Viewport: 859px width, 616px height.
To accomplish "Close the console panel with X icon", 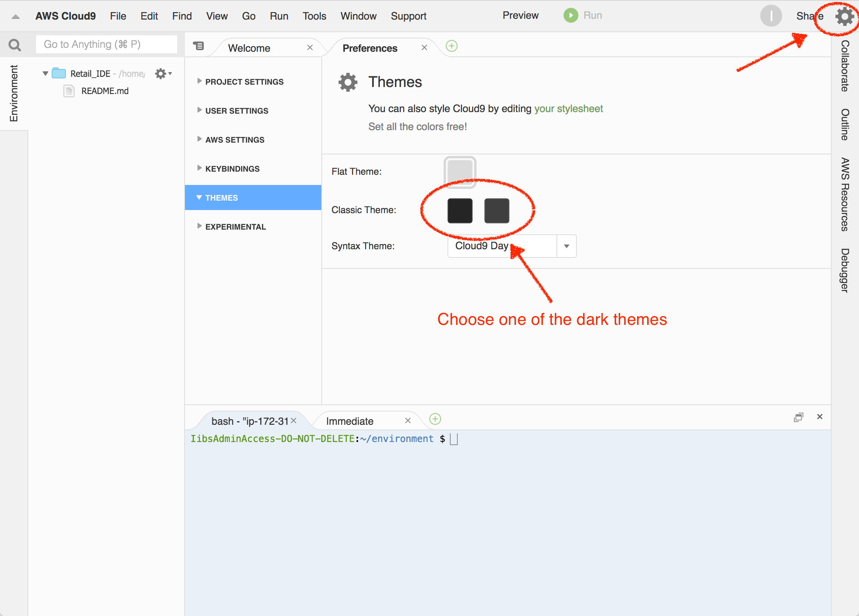I will 820,417.
